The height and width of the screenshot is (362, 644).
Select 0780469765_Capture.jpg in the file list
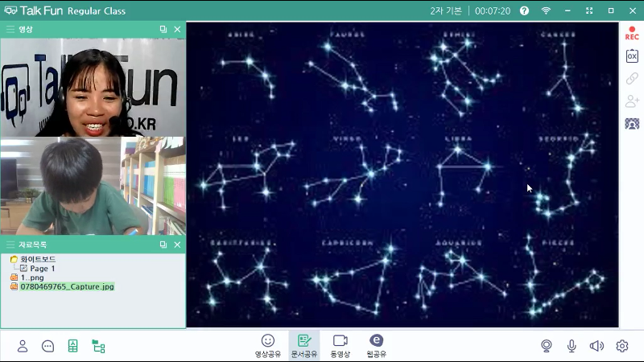[x=68, y=286]
